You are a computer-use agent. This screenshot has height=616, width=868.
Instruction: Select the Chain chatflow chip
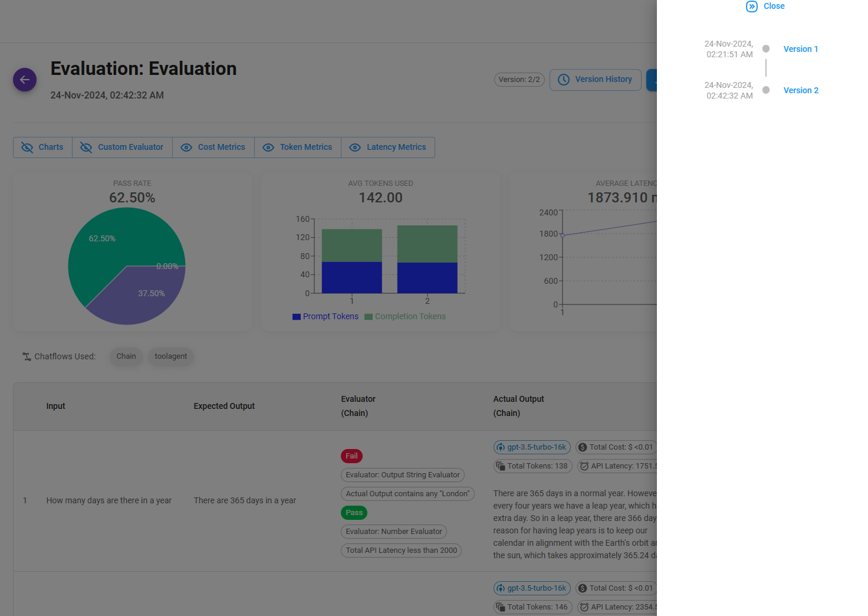click(x=126, y=356)
